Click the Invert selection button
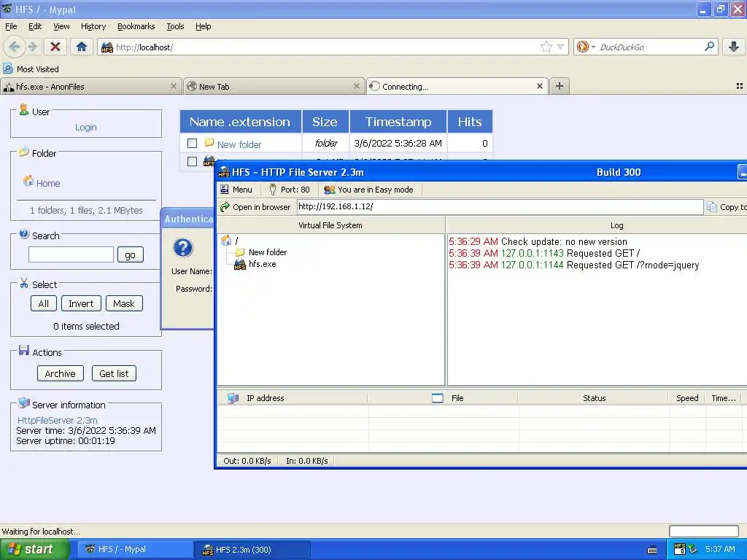 (81, 303)
